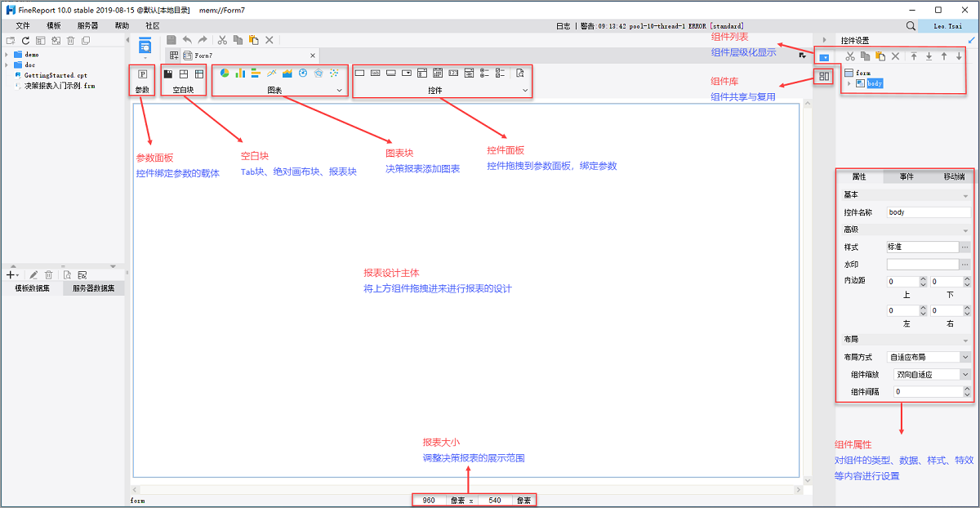The height and width of the screenshot is (508, 980).
Task: Open the 文件 menu
Action: [23, 26]
